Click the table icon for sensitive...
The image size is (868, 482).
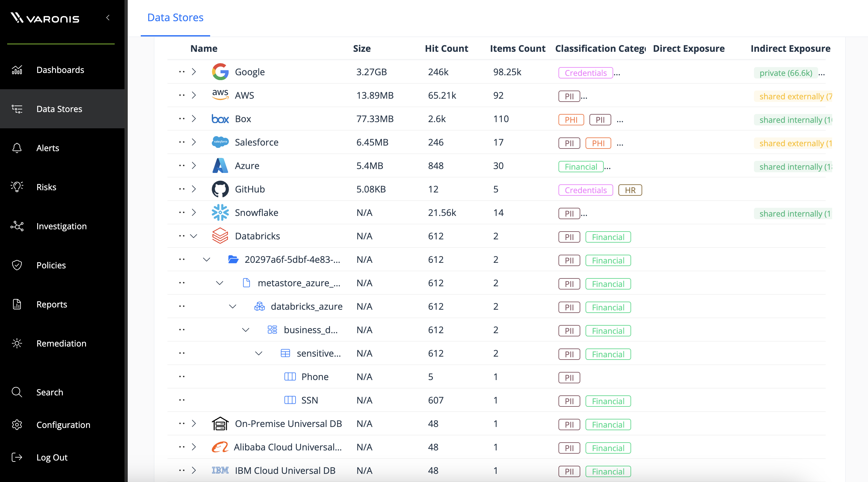[x=285, y=353]
